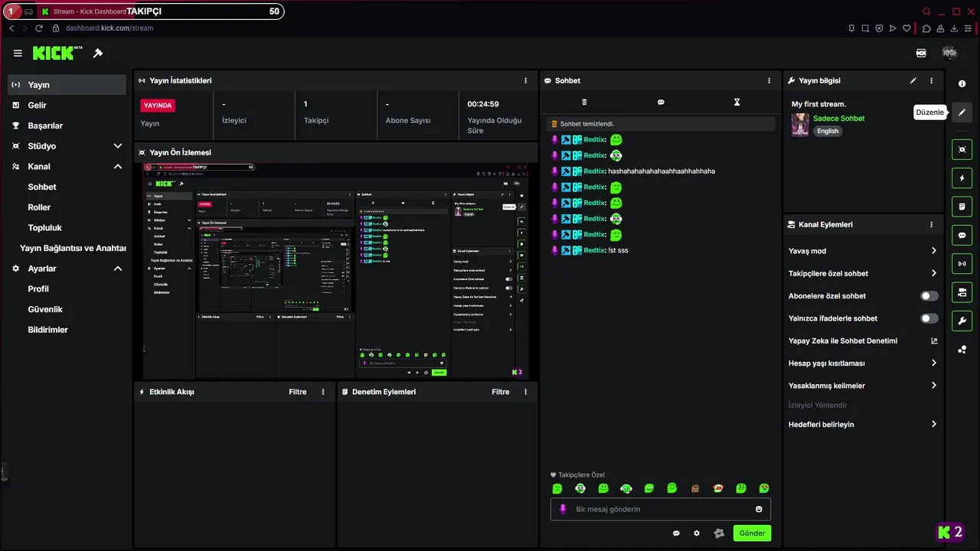Image resolution: width=980 pixels, height=551 pixels.
Task: Open Yavaş mod settings
Action: click(862, 251)
